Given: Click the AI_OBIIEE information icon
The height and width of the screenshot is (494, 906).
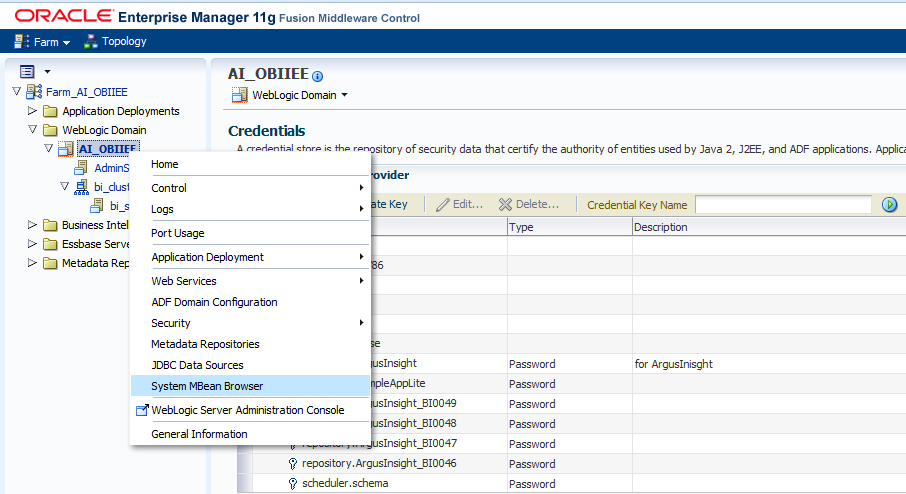Looking at the screenshot, I should [x=318, y=76].
